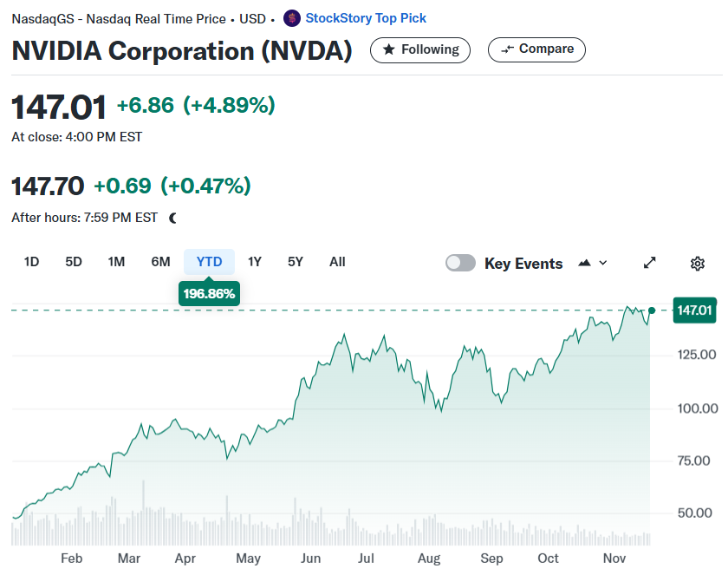Open chart type dropdown chevron
This screenshot has height=575, width=728.
point(602,263)
